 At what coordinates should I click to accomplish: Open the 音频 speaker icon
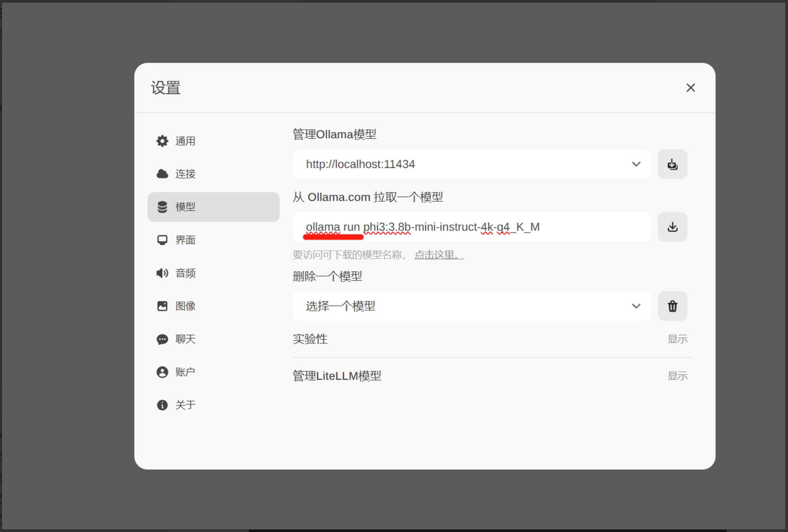[x=162, y=273]
